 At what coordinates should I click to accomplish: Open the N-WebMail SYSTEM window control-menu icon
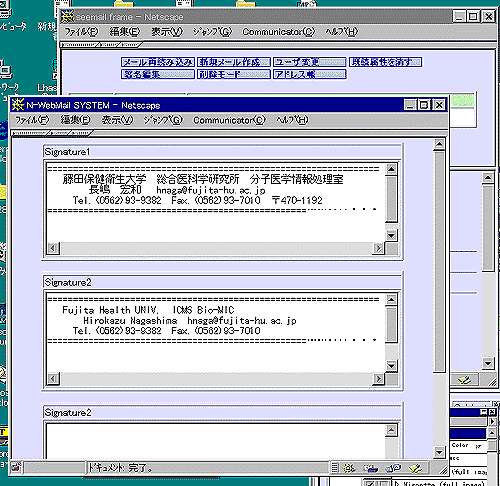pyautogui.click(x=18, y=105)
